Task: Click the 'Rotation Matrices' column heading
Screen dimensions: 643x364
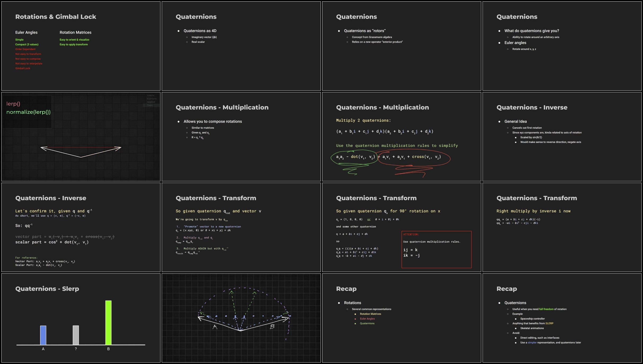Action: pyautogui.click(x=75, y=32)
